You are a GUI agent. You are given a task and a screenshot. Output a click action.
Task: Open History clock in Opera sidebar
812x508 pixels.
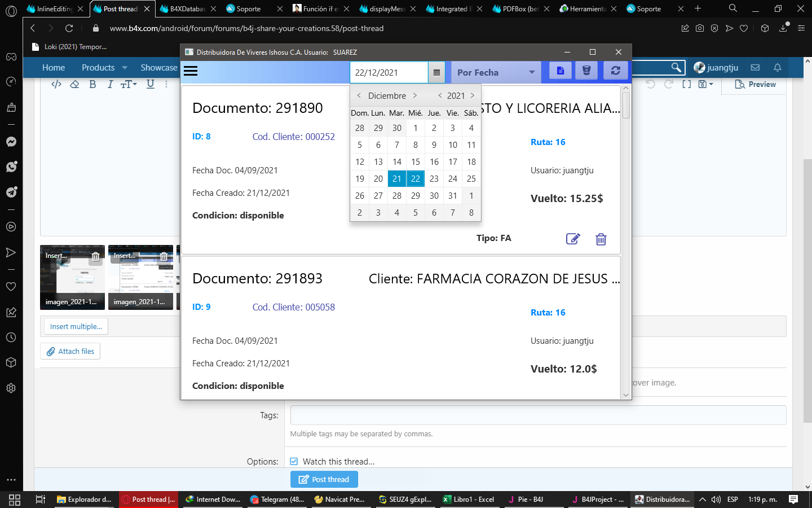tap(11, 338)
